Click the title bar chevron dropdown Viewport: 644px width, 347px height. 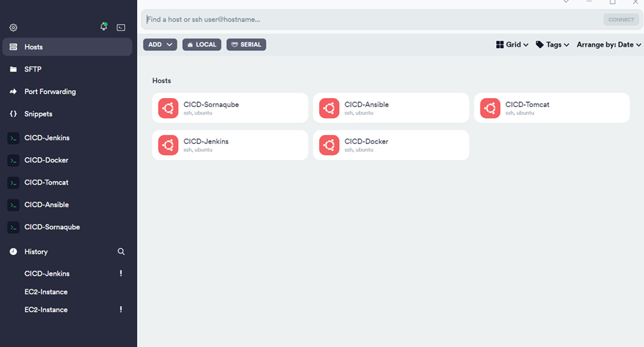pos(566,1)
